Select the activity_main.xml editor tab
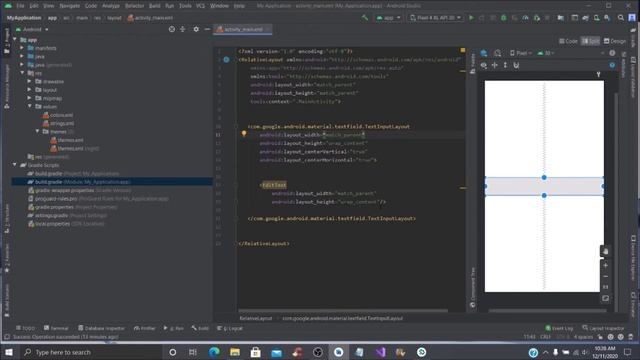The height and width of the screenshot is (360, 640). [242, 29]
